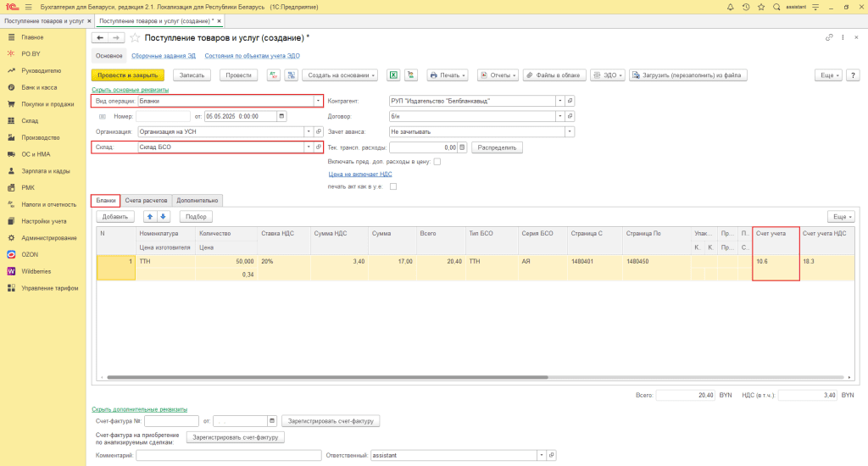Move row down with blue down arrow
This screenshot has height=466, width=868.
pyautogui.click(x=164, y=216)
